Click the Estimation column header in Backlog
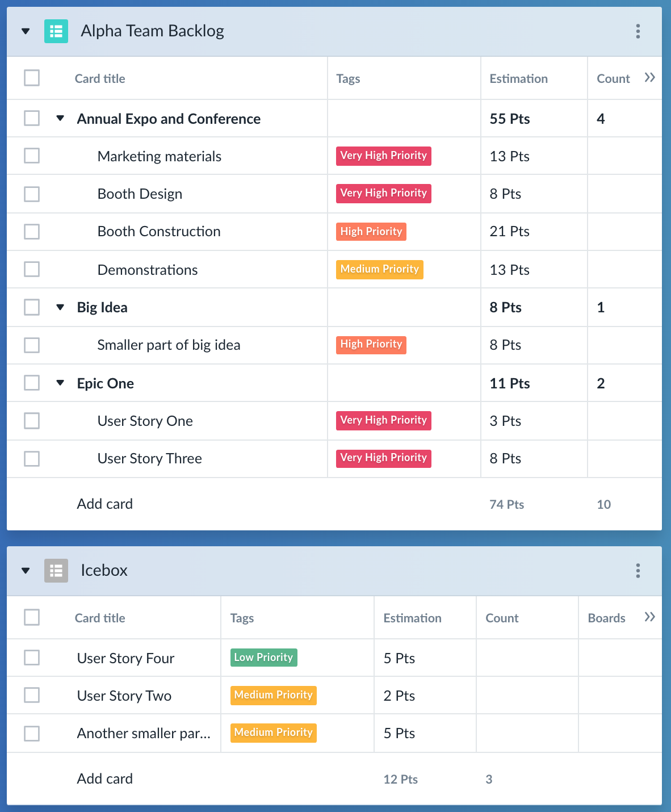 (x=518, y=78)
